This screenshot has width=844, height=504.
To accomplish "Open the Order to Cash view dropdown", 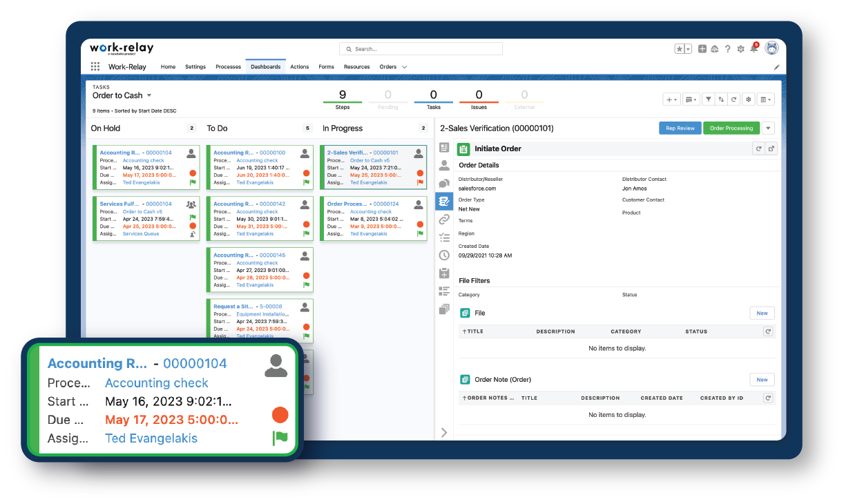I will coord(149,95).
